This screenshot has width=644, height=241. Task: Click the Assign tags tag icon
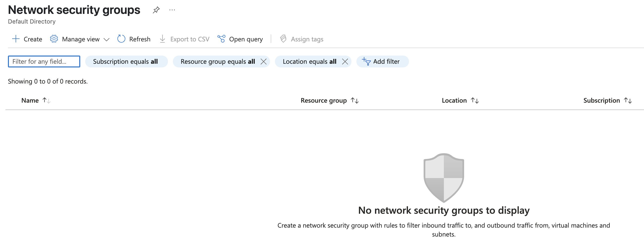tap(283, 39)
